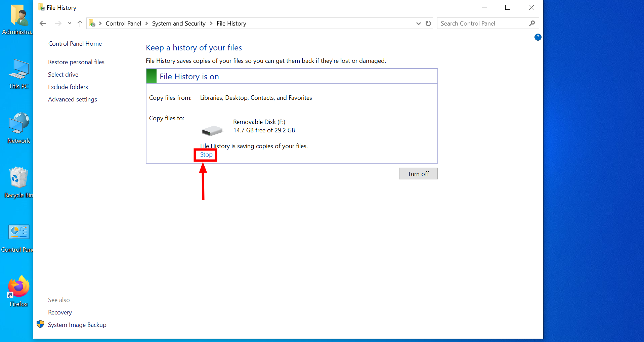The width and height of the screenshot is (644, 342).
Task: Click the Forward navigation arrow
Action: 58,24
